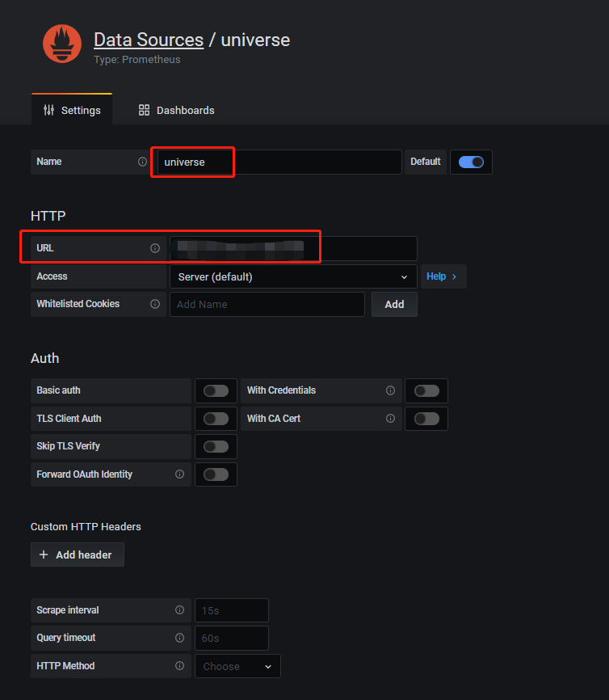Click the plus icon on Add header
Screen dimensions: 609x700
[44, 555]
